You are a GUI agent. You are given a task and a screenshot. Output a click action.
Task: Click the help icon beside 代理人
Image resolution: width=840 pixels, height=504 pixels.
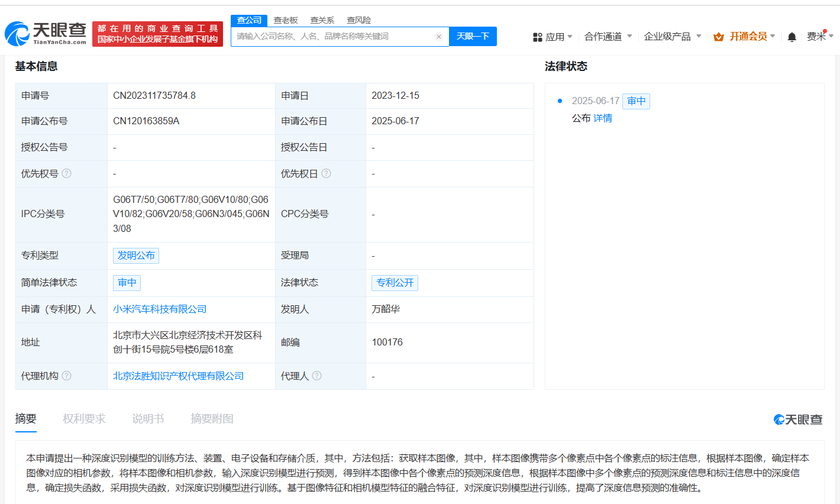[317, 376]
